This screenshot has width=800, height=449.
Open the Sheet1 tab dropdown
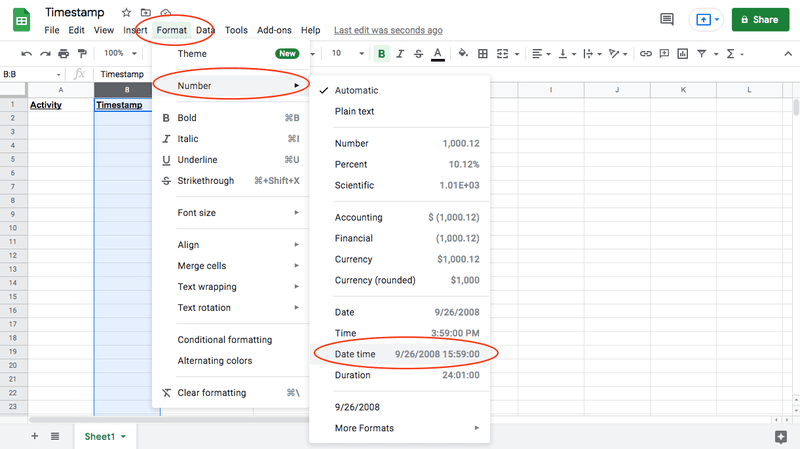point(123,437)
